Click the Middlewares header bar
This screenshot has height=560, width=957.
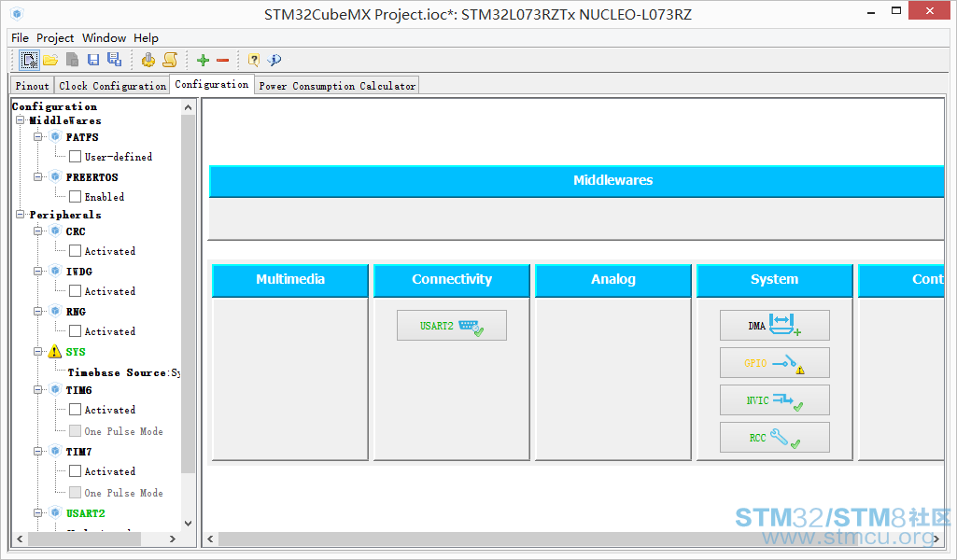pos(577,180)
